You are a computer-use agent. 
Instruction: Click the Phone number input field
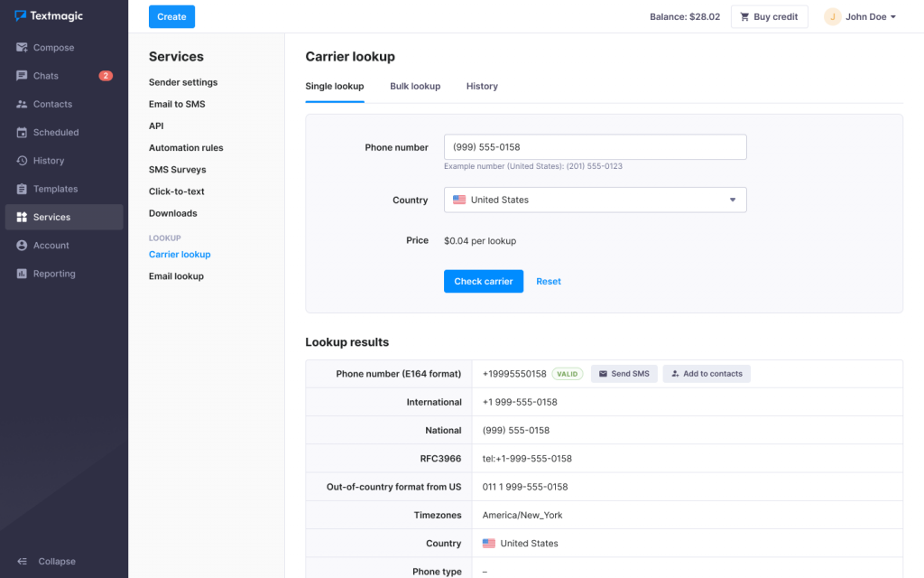pos(595,147)
